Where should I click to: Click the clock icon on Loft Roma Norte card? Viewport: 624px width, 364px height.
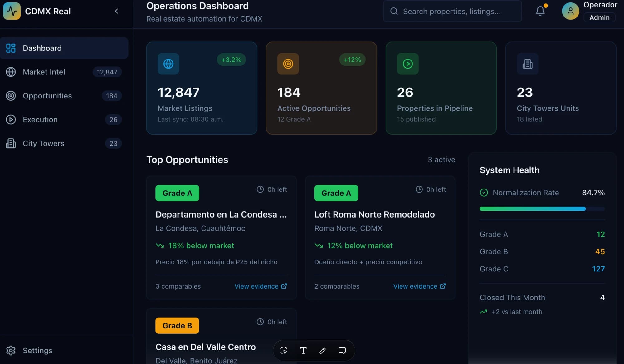click(419, 189)
